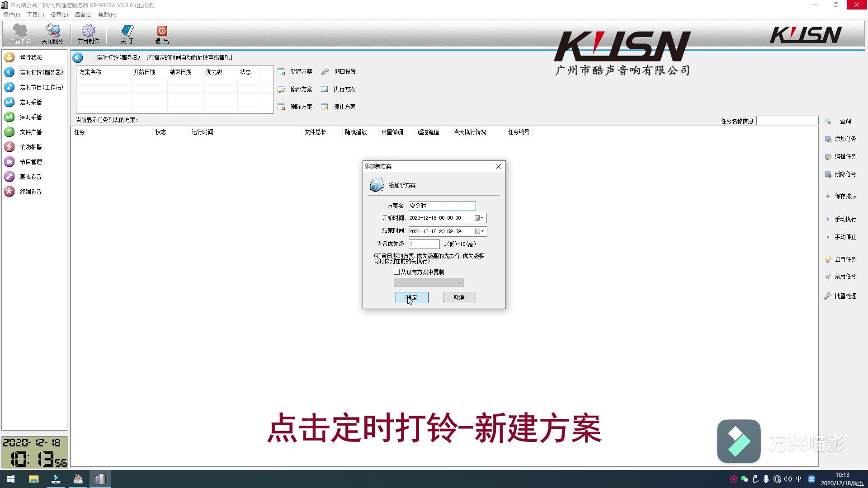Open 假日设置 wrench option
Image resolution: width=868 pixels, height=488 pixels.
339,71
